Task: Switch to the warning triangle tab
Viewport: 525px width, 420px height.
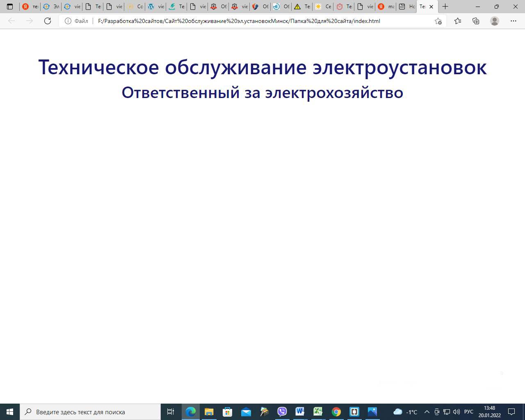Action: (301, 7)
